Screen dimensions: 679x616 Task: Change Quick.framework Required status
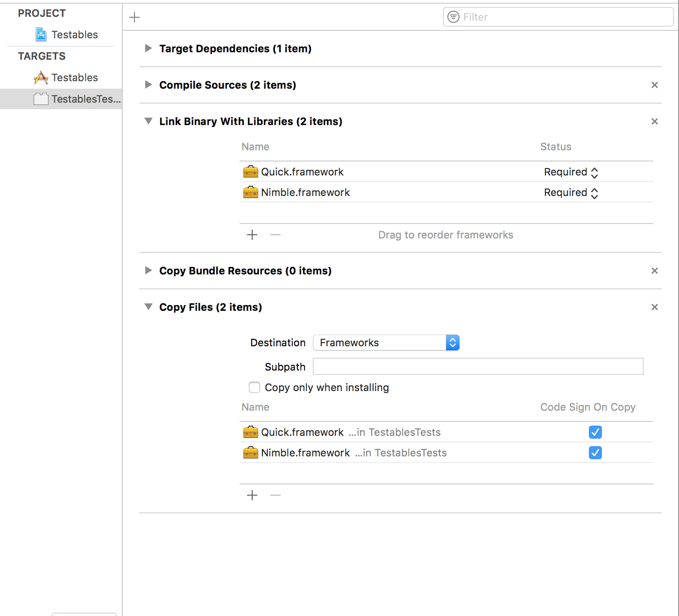point(571,172)
